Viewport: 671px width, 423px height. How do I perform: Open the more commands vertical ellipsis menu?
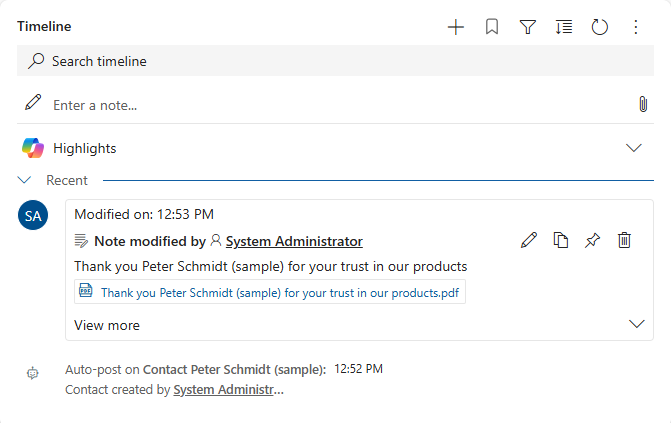pos(636,27)
